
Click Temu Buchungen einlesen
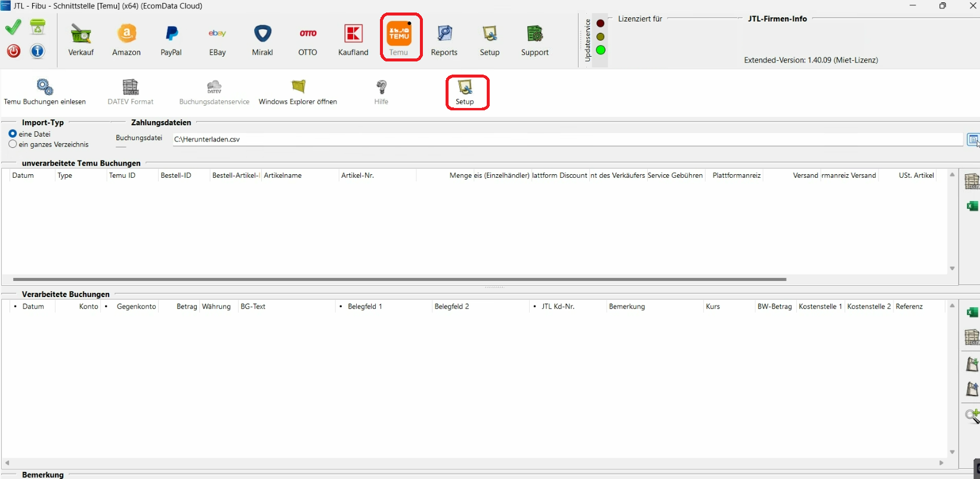[x=45, y=92]
